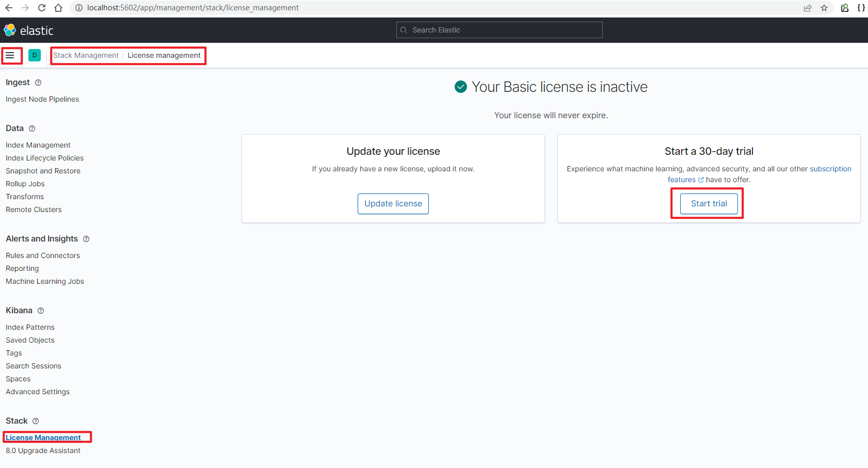The width and height of the screenshot is (868, 468).
Task: Open Snapshot and Restore settings
Action: 43,171
